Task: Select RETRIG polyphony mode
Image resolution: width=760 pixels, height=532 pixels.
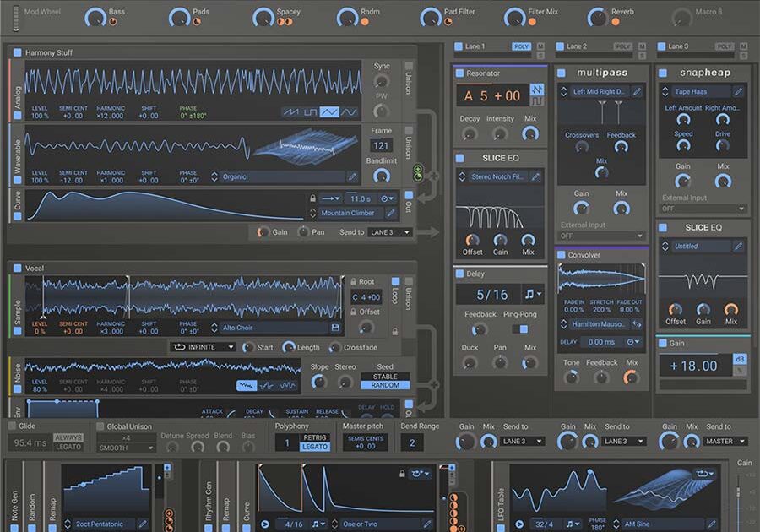Action: 315,437
